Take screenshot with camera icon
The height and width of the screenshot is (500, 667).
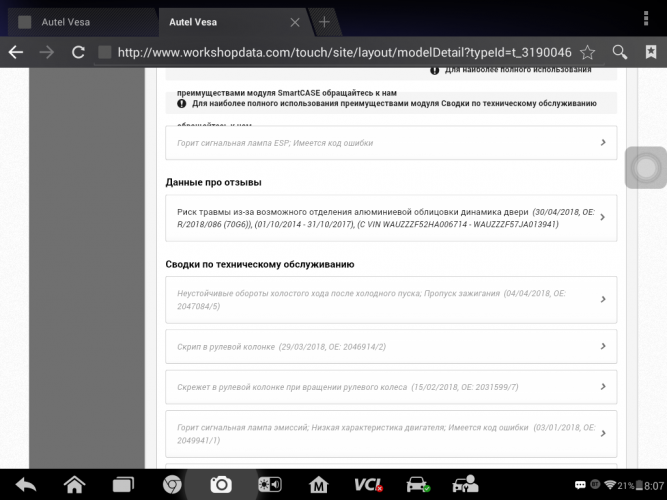[x=221, y=485]
